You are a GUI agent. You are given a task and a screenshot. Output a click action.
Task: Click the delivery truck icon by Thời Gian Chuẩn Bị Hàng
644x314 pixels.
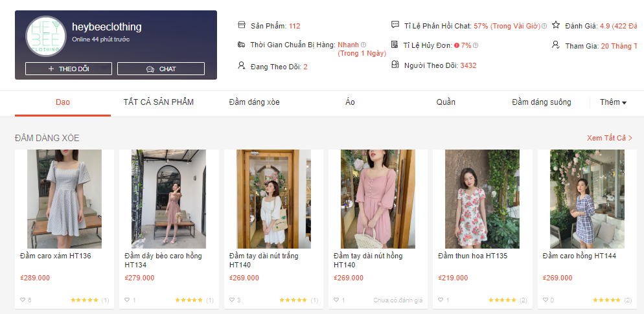pos(242,44)
